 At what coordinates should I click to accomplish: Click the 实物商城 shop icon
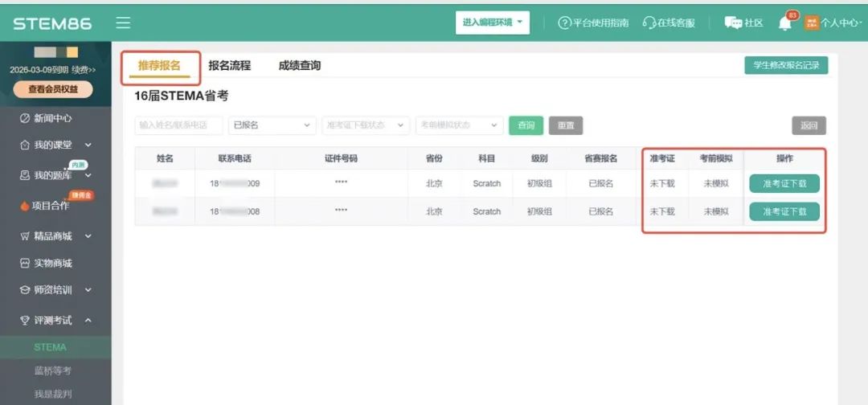24,264
